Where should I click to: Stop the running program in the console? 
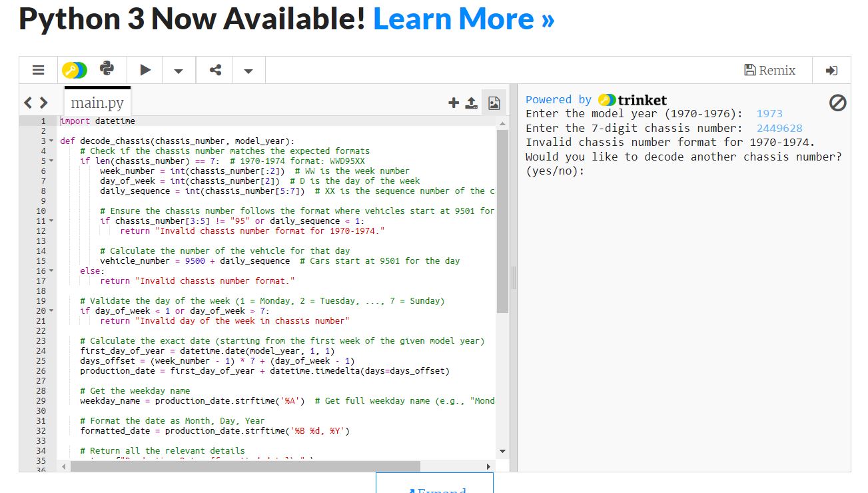point(837,103)
